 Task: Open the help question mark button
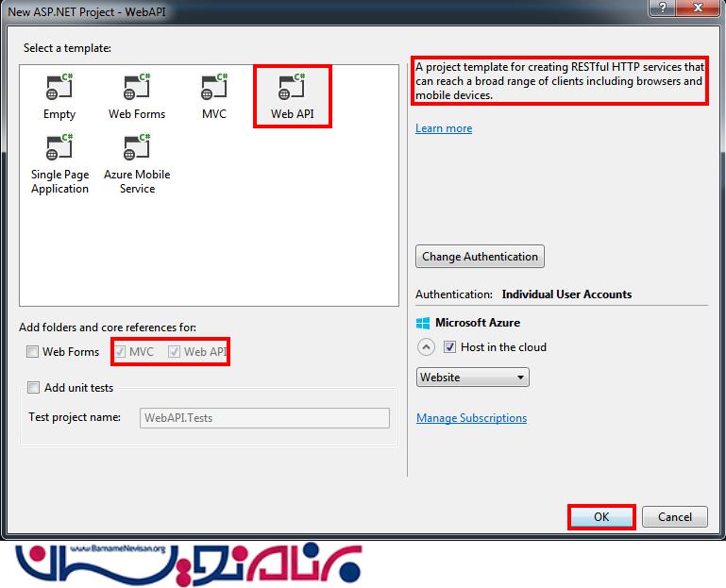tap(663, 8)
